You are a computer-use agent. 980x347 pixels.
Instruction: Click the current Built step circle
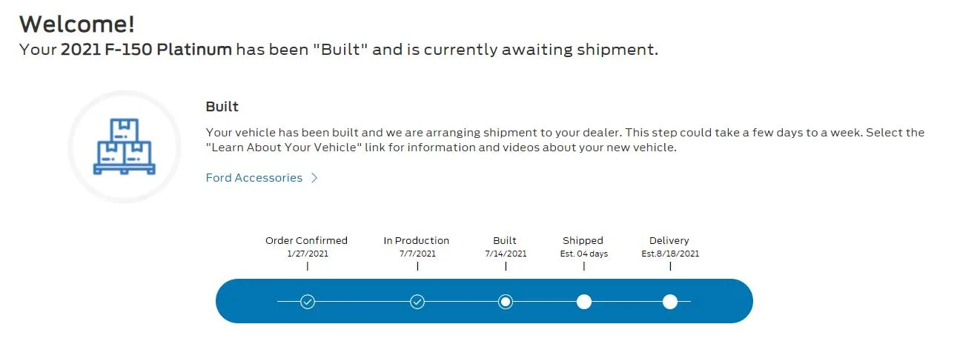tap(506, 302)
